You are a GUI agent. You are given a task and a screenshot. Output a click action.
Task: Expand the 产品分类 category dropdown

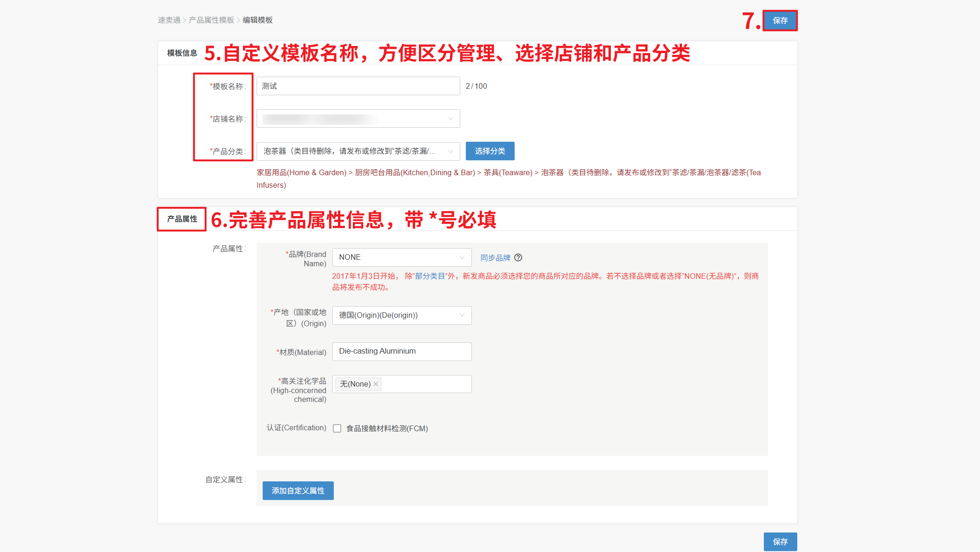pos(350,151)
